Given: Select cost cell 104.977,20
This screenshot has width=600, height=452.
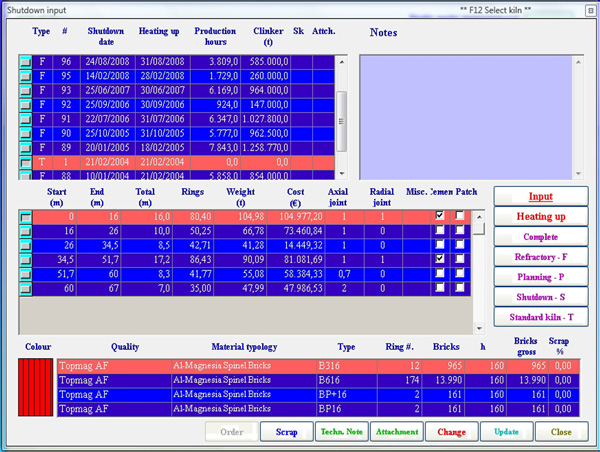Looking at the screenshot, I should pos(296,217).
